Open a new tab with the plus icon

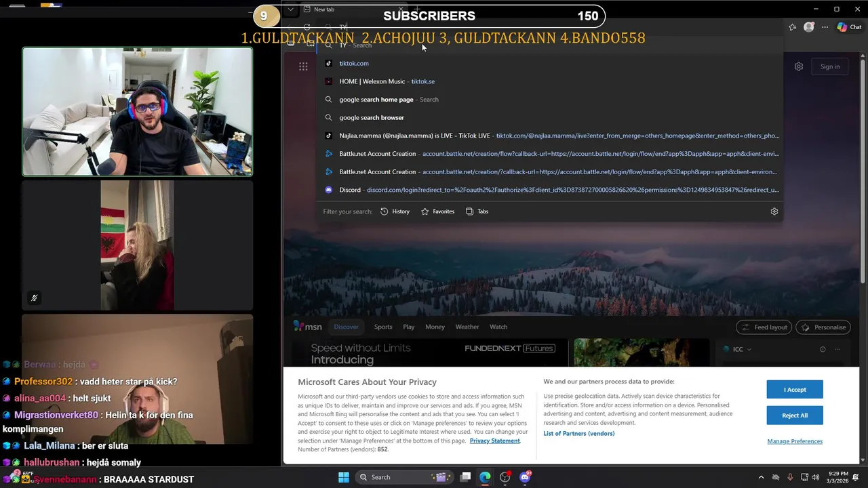pyautogui.click(x=418, y=9)
